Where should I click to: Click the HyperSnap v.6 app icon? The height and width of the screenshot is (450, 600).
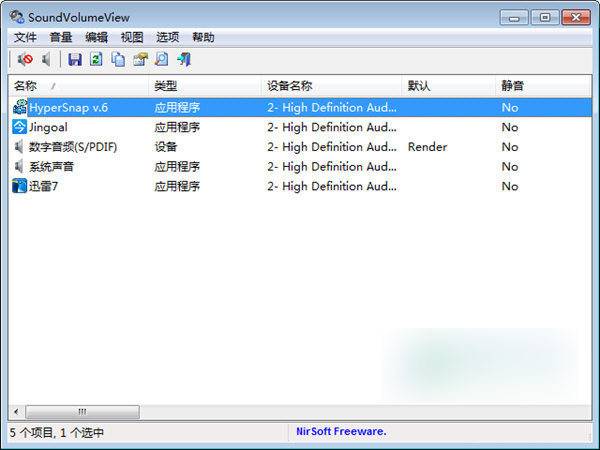(x=20, y=107)
